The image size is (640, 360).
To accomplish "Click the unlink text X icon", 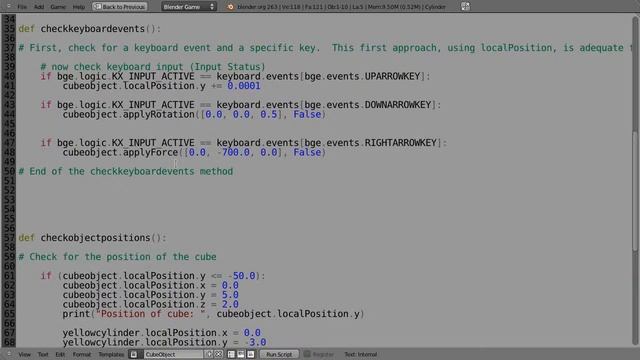I will click(x=218, y=354).
